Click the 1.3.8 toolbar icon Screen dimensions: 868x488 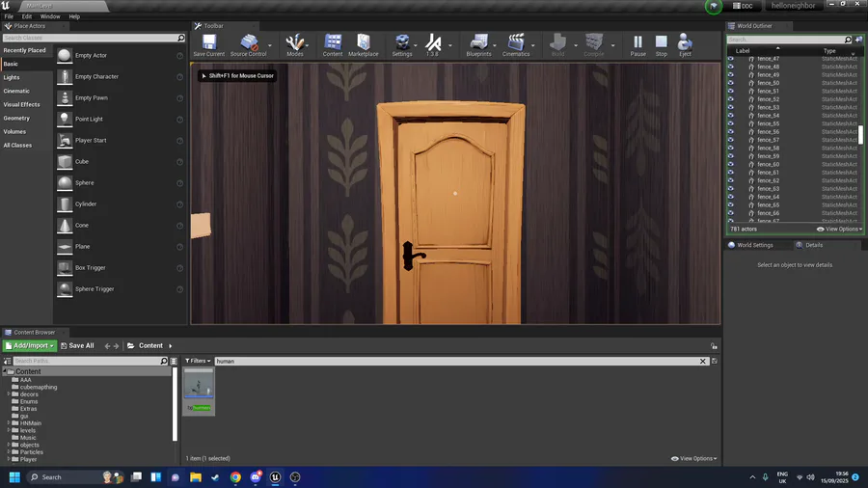click(x=433, y=42)
